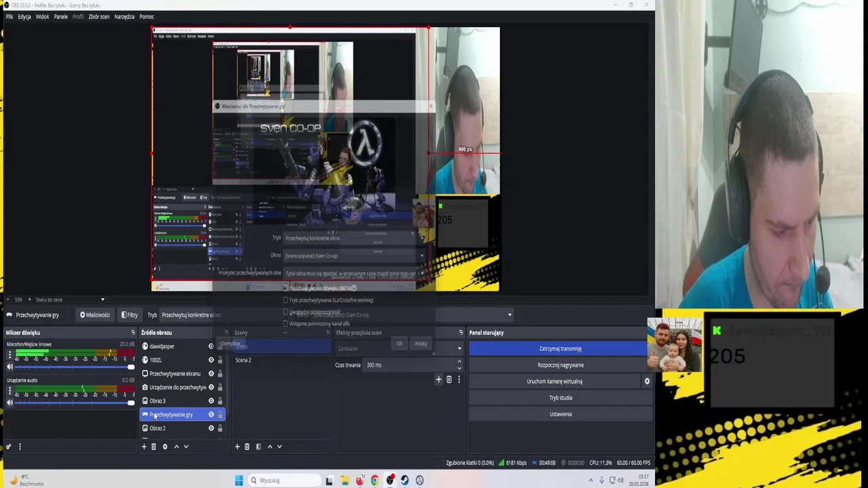Screen dimensions: 868x488
Task: Click Rozpocznij nagrywanie button
Action: tap(560, 365)
